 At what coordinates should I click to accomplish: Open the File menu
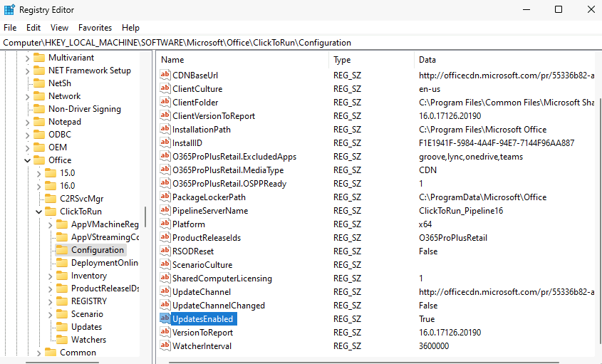click(x=10, y=28)
